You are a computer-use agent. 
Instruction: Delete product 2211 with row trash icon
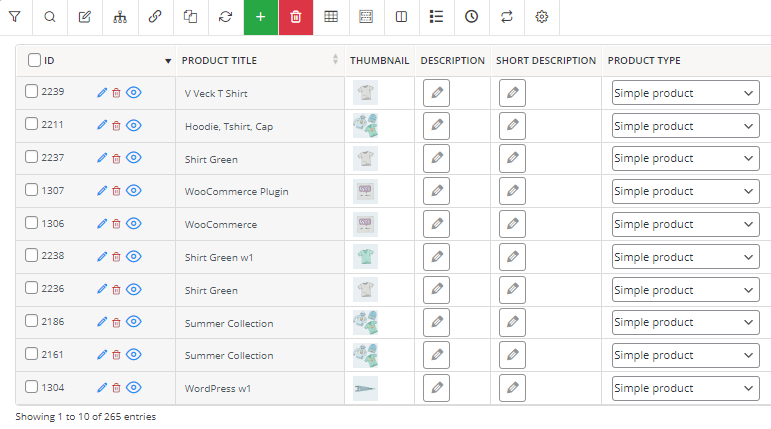[x=116, y=126]
